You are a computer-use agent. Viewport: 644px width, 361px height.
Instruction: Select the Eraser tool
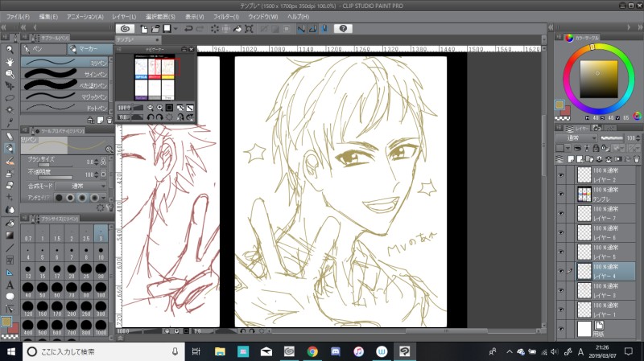point(10,185)
